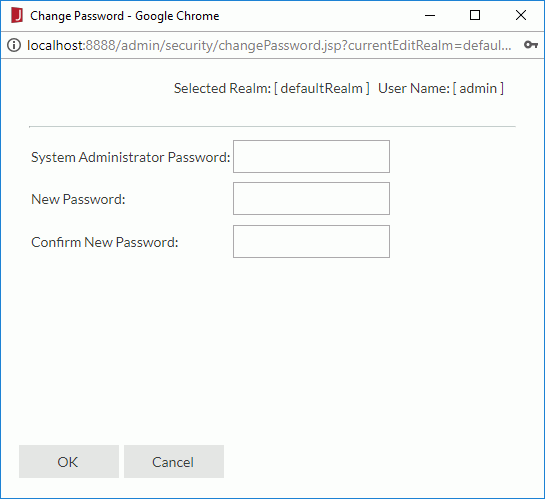Click the Confirm New Password label
Viewport: 545px width, 499px height.
coord(105,242)
